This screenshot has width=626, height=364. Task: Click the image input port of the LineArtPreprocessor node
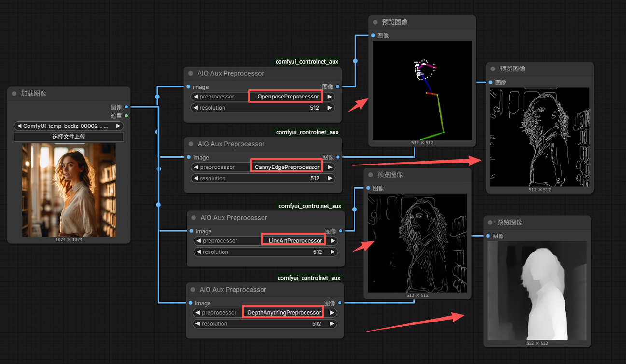tap(191, 231)
